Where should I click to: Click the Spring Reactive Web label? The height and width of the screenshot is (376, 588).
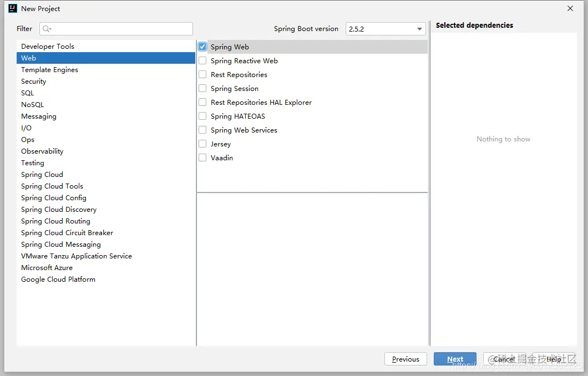(244, 60)
